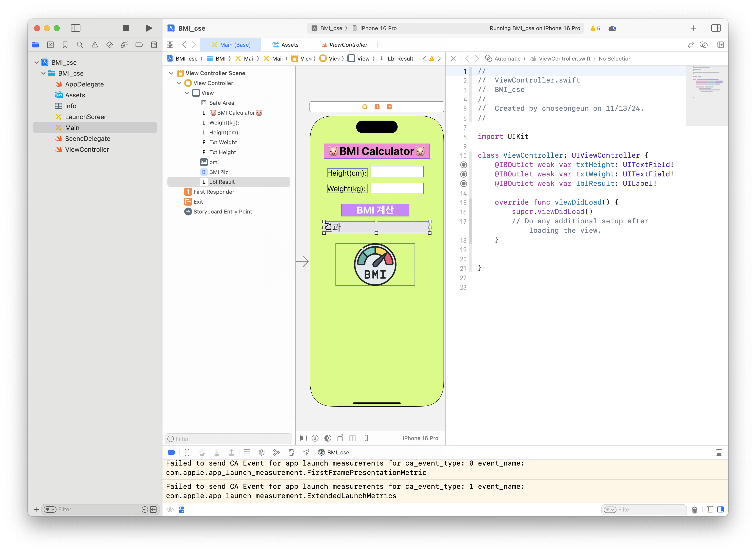
Task: Open the Find navigator magnifier icon
Action: click(80, 45)
